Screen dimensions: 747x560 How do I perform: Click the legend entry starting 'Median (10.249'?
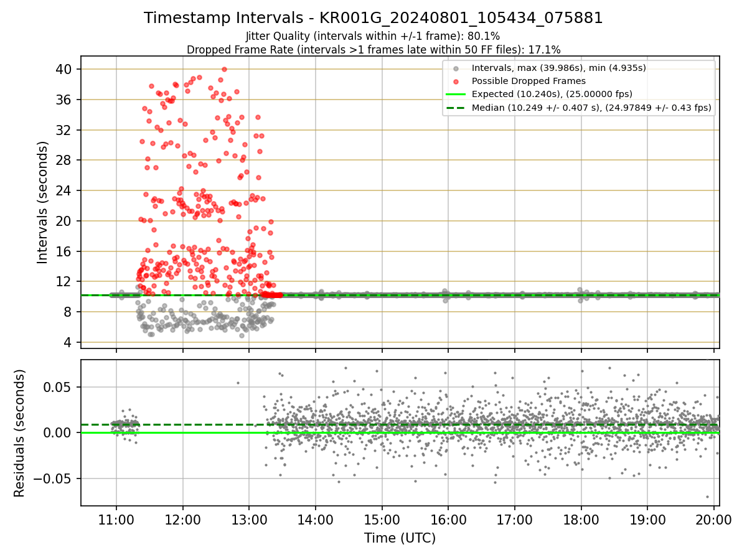pos(591,107)
